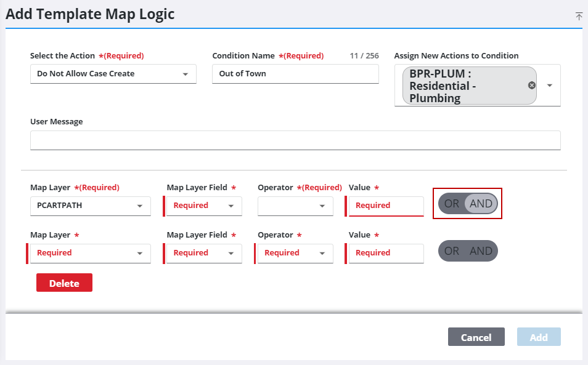Click the Condition Name text field
The width and height of the screenshot is (588, 365).
click(295, 74)
